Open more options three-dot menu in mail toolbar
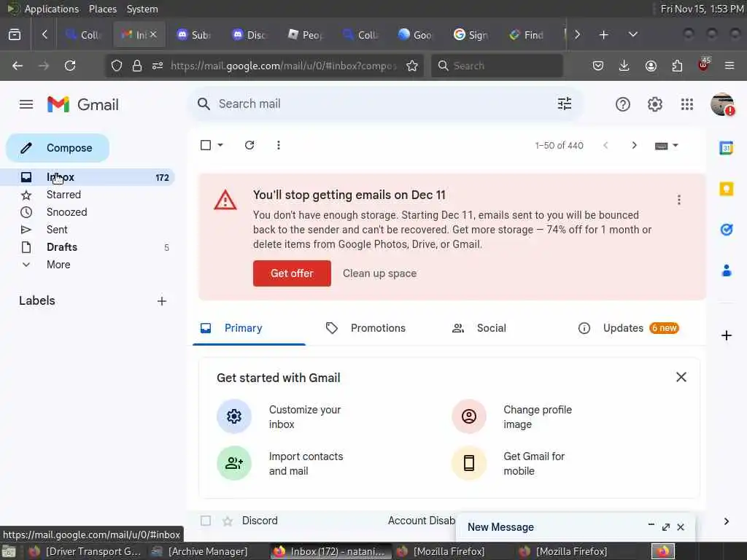This screenshot has height=560, width=747. (278, 145)
